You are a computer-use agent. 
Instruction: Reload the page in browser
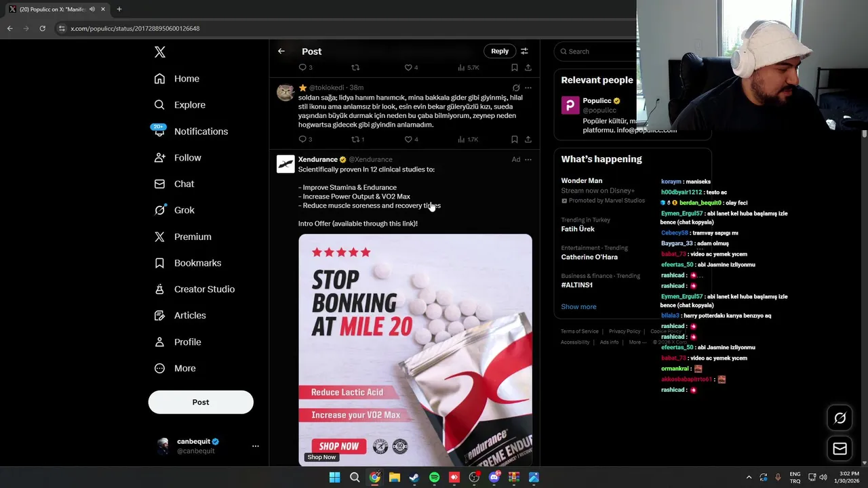tap(42, 28)
